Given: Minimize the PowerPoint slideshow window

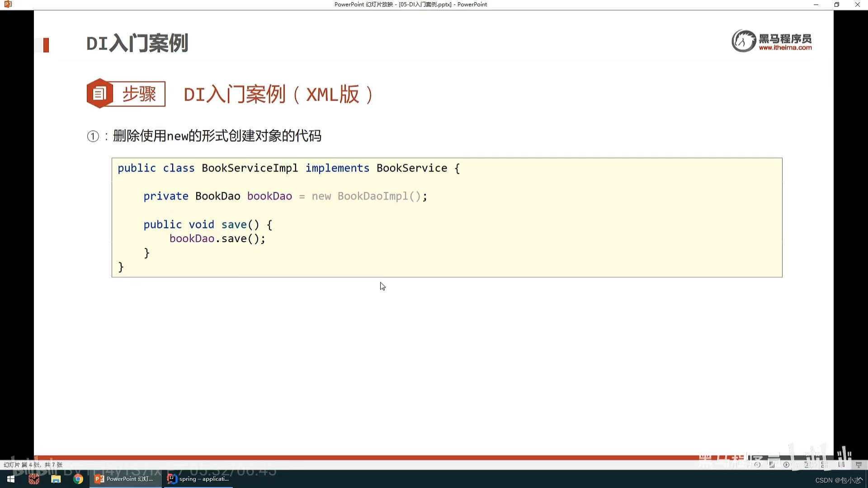Looking at the screenshot, I should tap(816, 5).
